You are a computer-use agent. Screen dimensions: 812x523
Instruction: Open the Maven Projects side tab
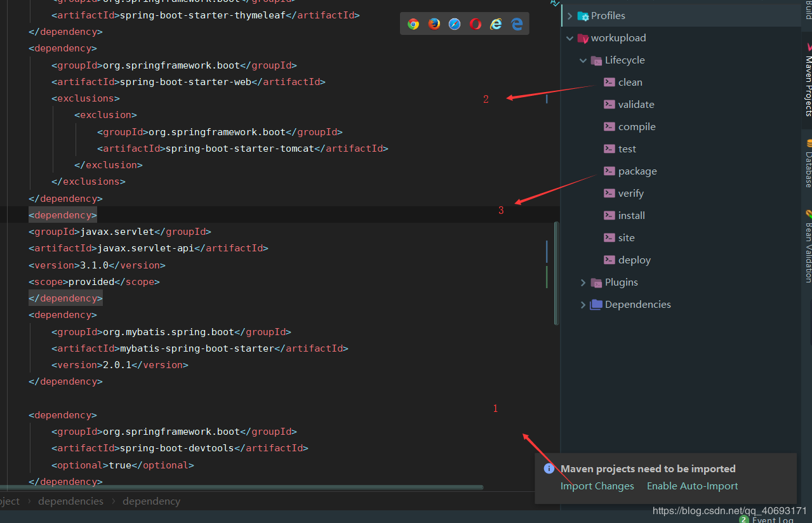click(808, 80)
